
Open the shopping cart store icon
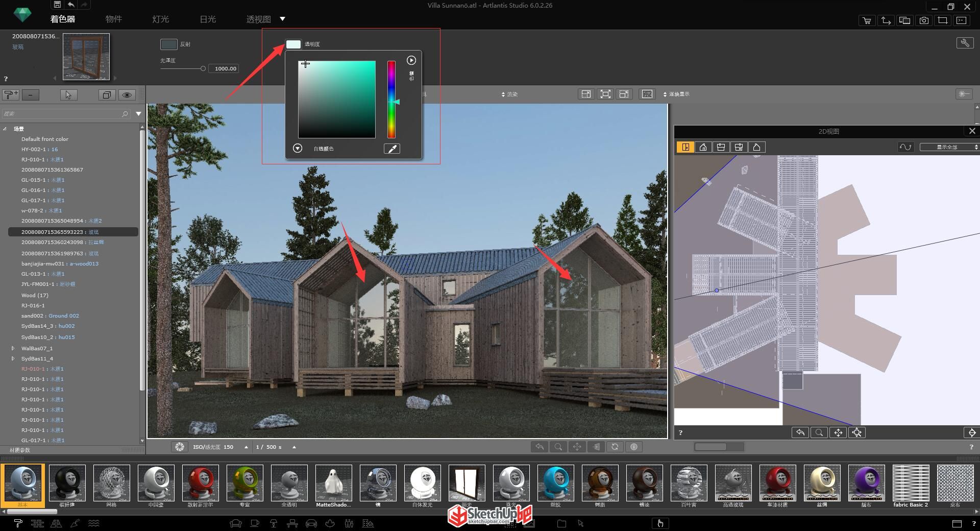pyautogui.click(x=867, y=20)
